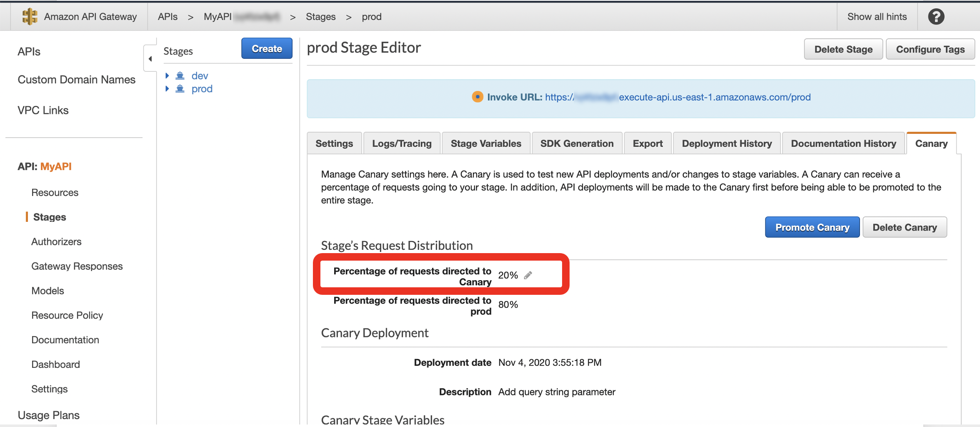Click MyAPI in the breadcrumb
980x427 pixels.
pos(217,17)
